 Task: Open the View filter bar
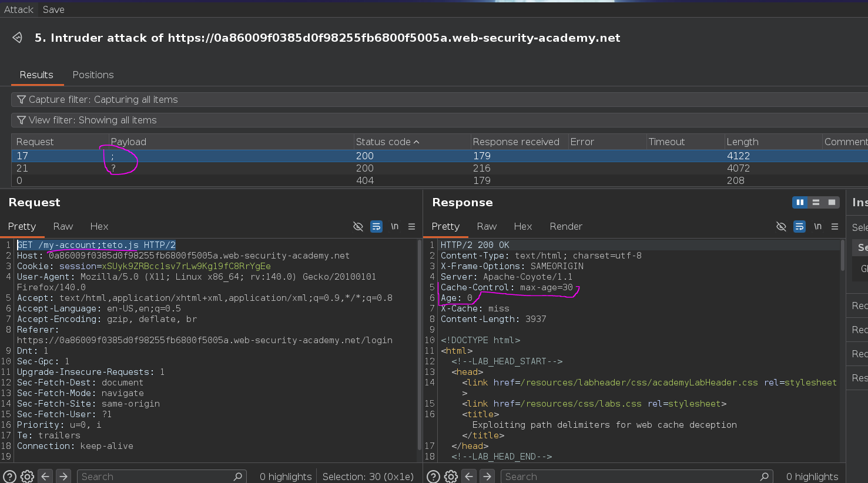point(440,120)
